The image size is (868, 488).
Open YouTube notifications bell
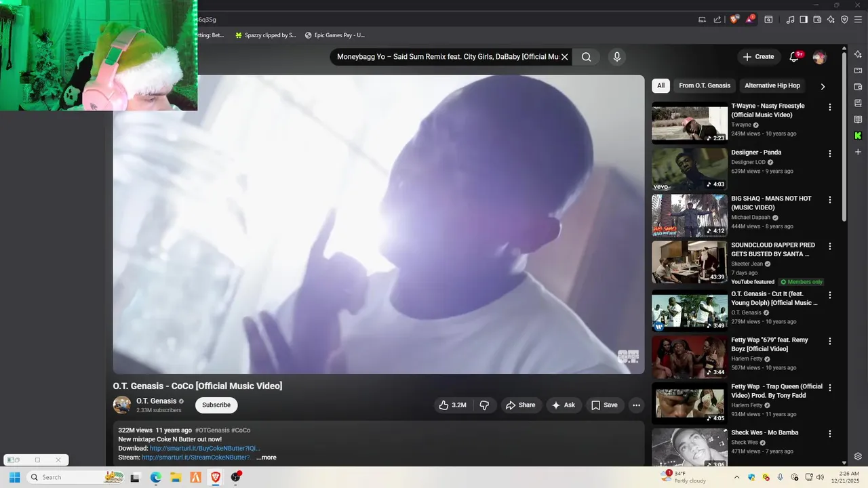coord(795,57)
